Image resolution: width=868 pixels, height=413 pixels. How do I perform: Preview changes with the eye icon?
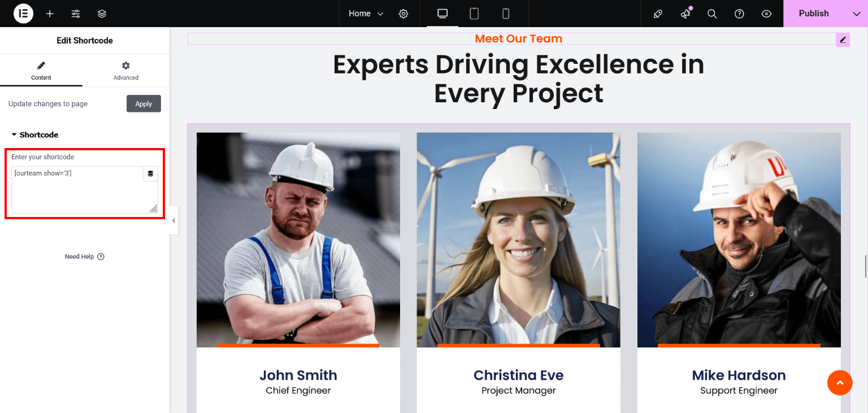766,14
